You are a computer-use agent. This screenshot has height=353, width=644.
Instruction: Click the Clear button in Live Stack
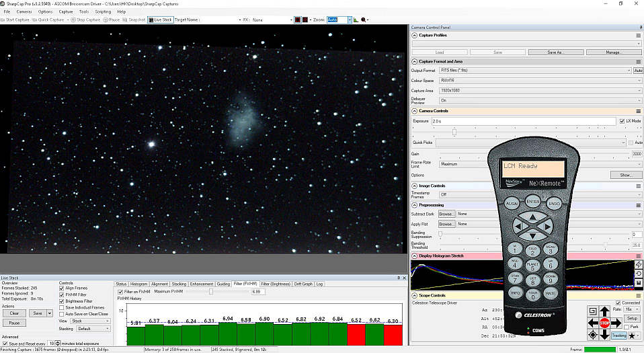(14, 313)
